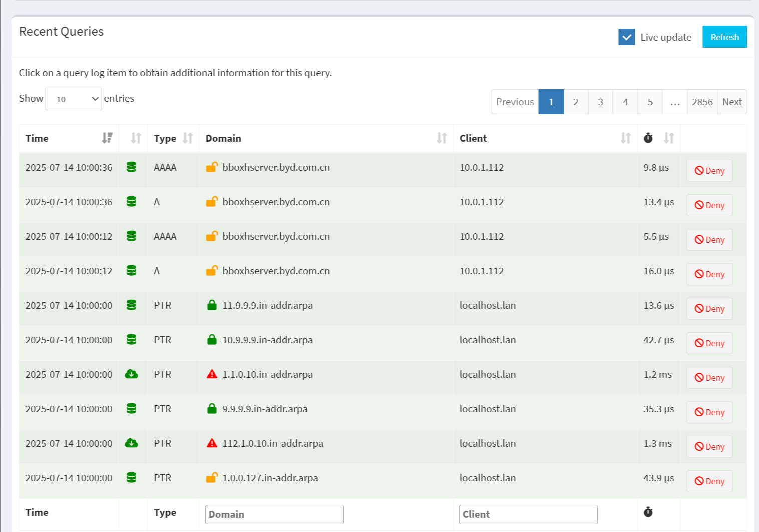This screenshot has width=759, height=532.
Task: Click the sort arrows in the Client column header
Action: tap(626, 138)
